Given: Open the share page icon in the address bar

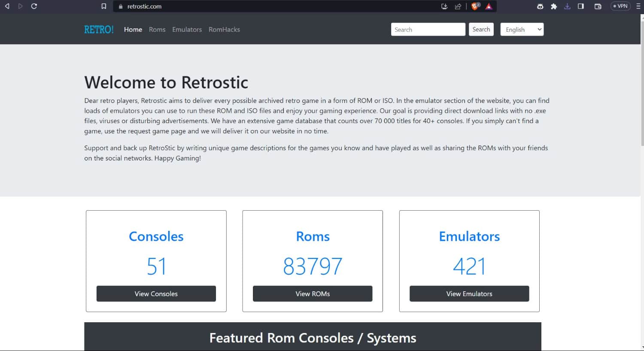Looking at the screenshot, I should click(x=458, y=6).
